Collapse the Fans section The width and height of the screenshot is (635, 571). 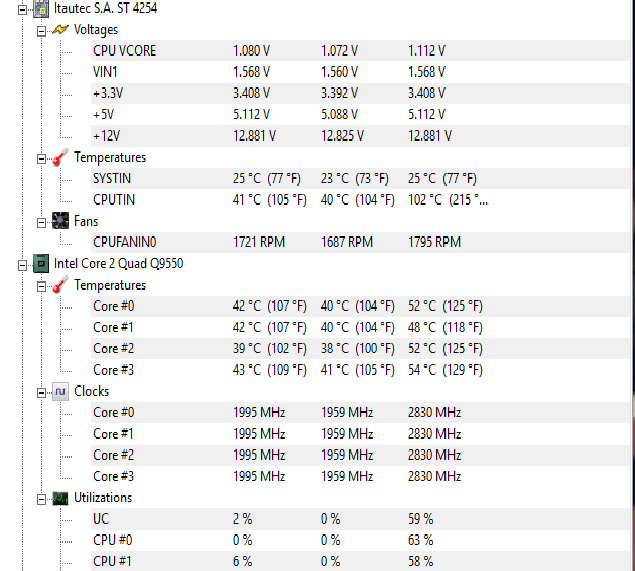coord(41,223)
